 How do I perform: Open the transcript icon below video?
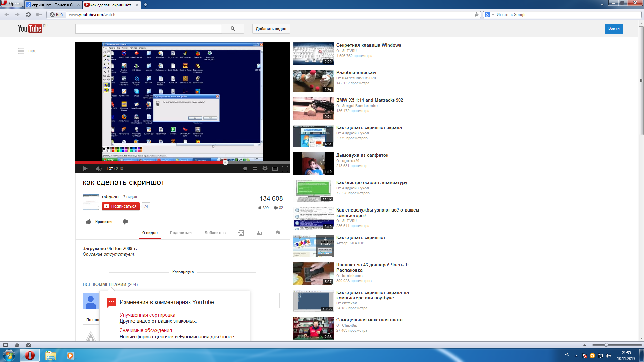pyautogui.click(x=241, y=233)
